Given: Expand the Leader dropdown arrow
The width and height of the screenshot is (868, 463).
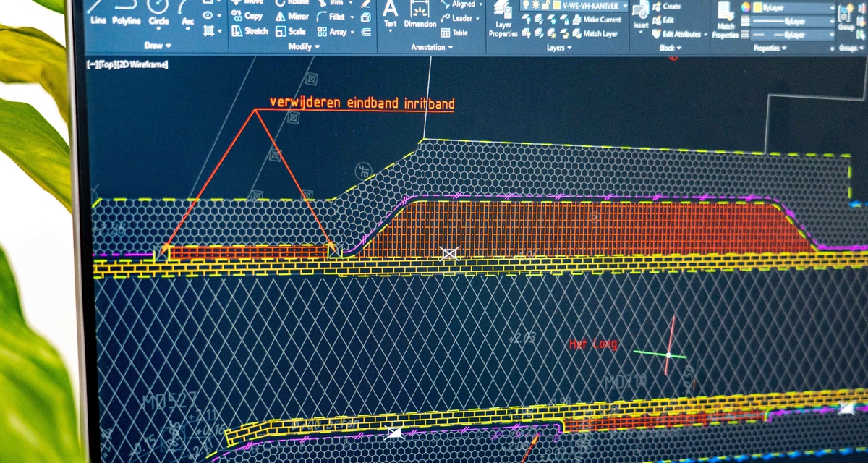Looking at the screenshot, I should [477, 18].
